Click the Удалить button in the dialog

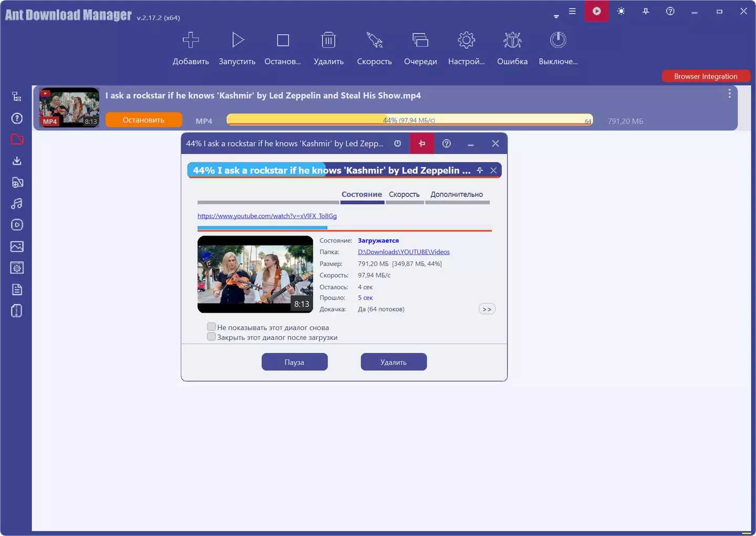[394, 362]
